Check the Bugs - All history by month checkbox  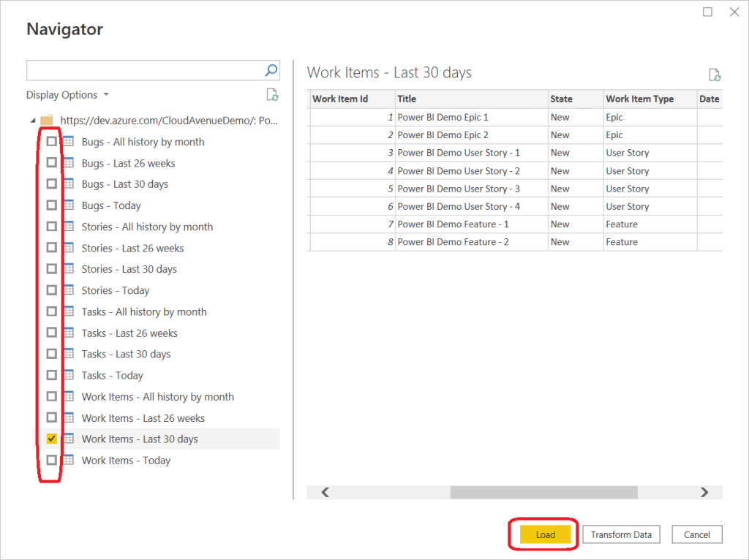coord(51,141)
